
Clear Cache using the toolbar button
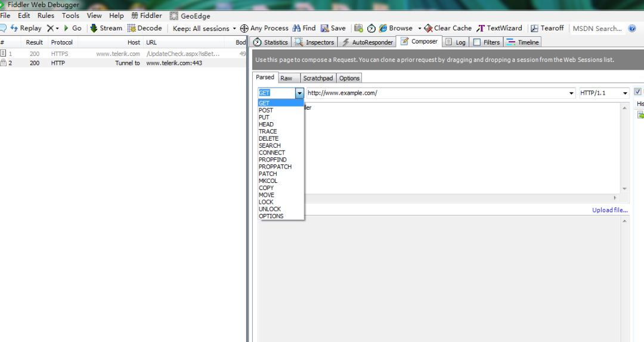[x=448, y=29]
